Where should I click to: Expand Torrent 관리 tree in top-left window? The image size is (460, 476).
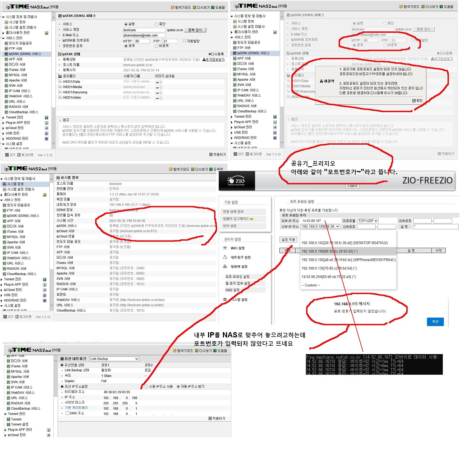tap(3, 118)
